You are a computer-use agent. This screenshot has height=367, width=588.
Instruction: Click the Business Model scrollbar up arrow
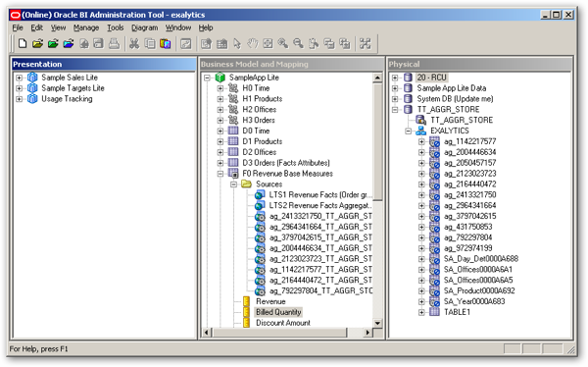(377, 78)
